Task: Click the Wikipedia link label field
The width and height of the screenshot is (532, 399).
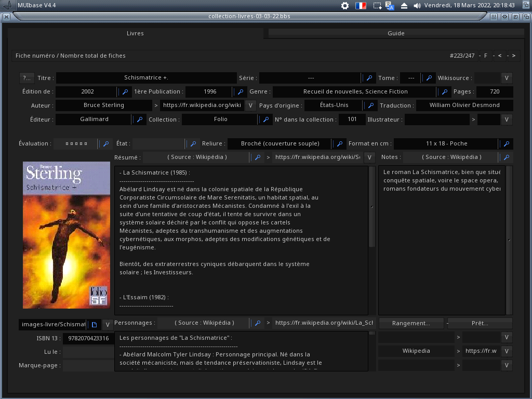Action: [x=416, y=351]
